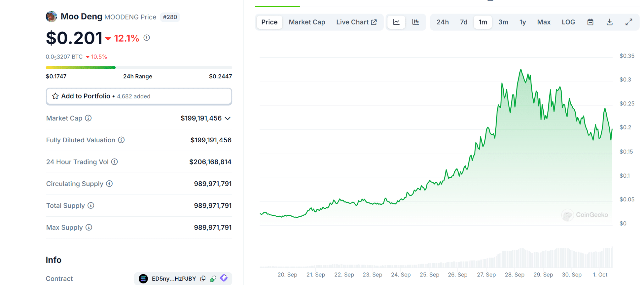Screen dimensions: 644x285
Task: Open Market Cap info tooltip
Action: click(x=88, y=118)
